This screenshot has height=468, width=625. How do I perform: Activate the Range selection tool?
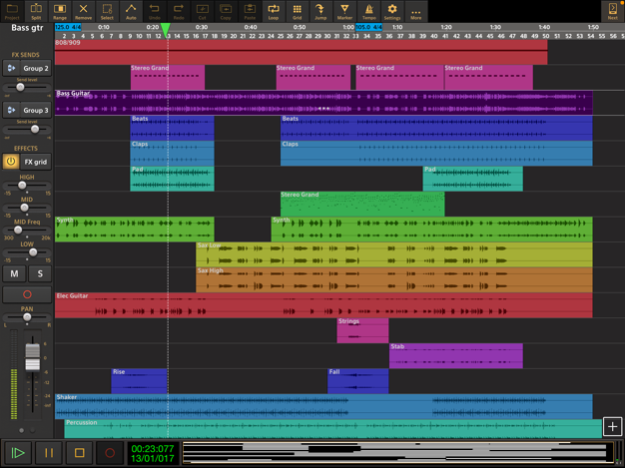tap(60, 11)
